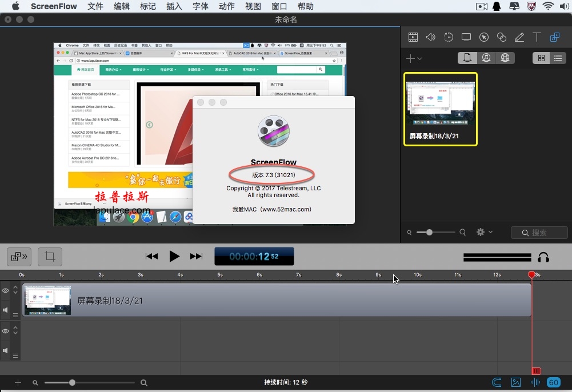Mute the empty second track audio
This screenshot has height=392, width=572.
coord(6,350)
